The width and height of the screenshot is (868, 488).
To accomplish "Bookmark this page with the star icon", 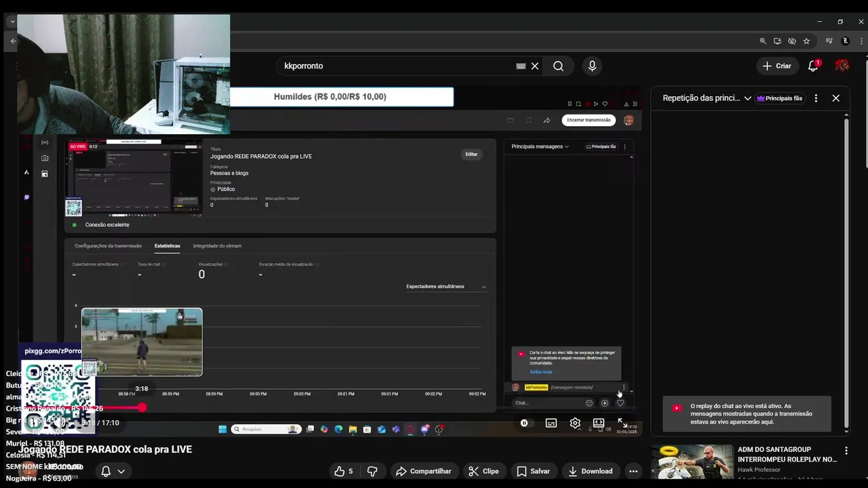I will 806,41.
